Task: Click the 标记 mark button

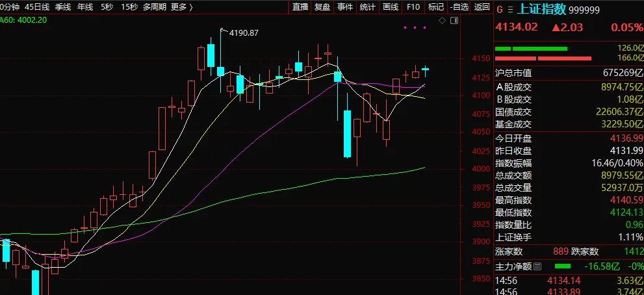Action: pos(436,7)
